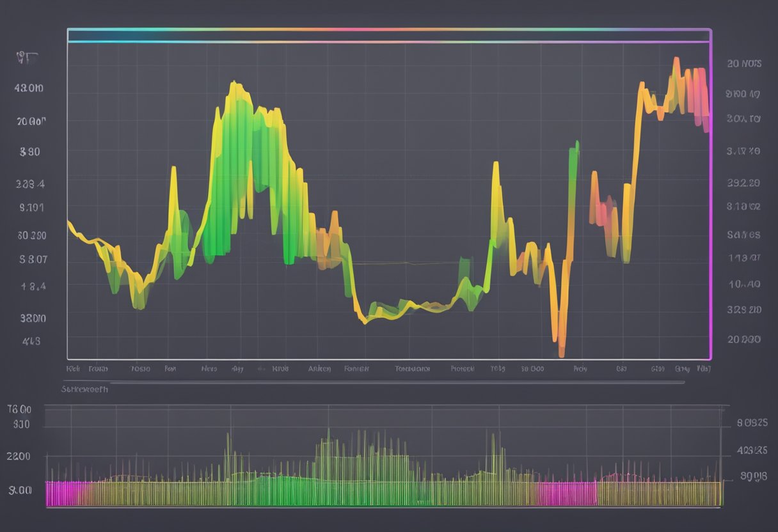Select the Anken time axis label
The width and height of the screenshot is (778, 532).
(319, 369)
